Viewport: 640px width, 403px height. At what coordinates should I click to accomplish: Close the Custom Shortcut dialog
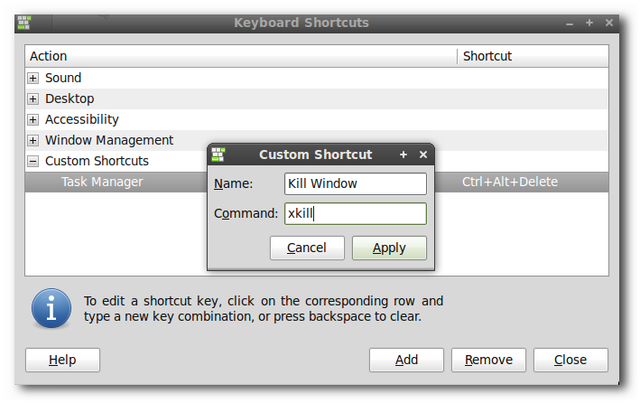(x=423, y=155)
